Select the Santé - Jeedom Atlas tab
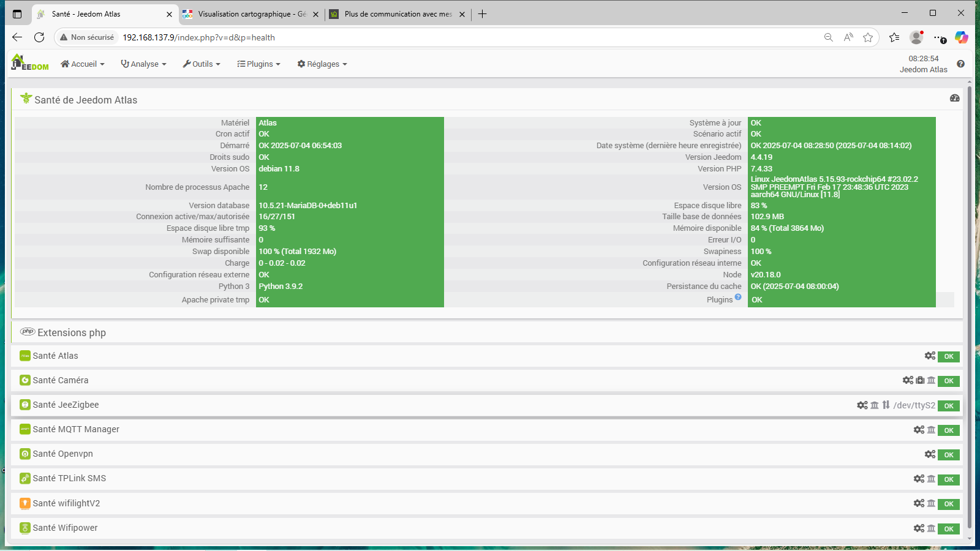The width and height of the screenshot is (980, 551). point(104,14)
